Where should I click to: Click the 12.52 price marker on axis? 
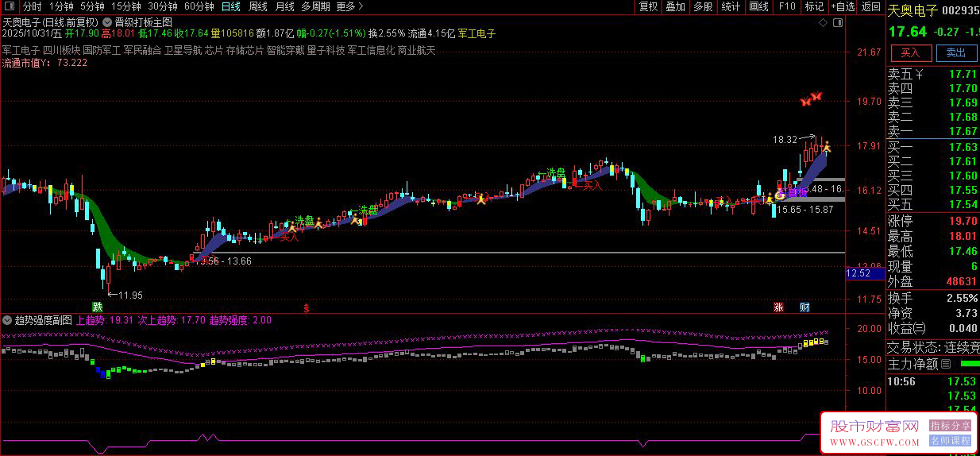point(859,273)
